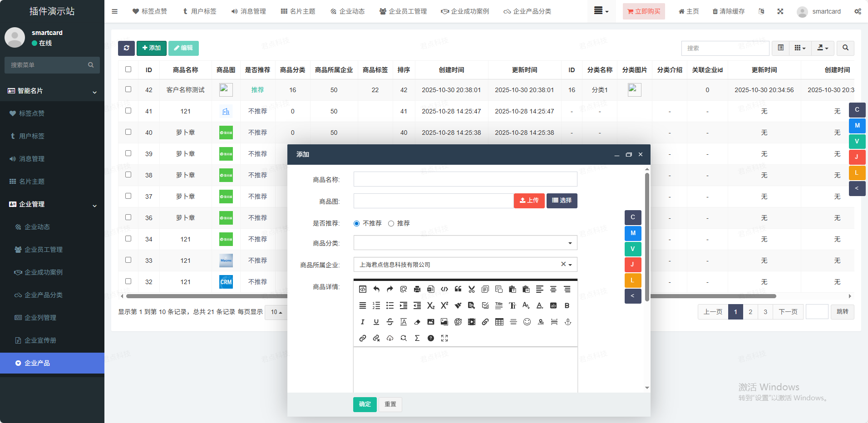This screenshot has width=868, height=423.
Task: Open 企业宣传册 in the sidebar
Action: coord(40,340)
